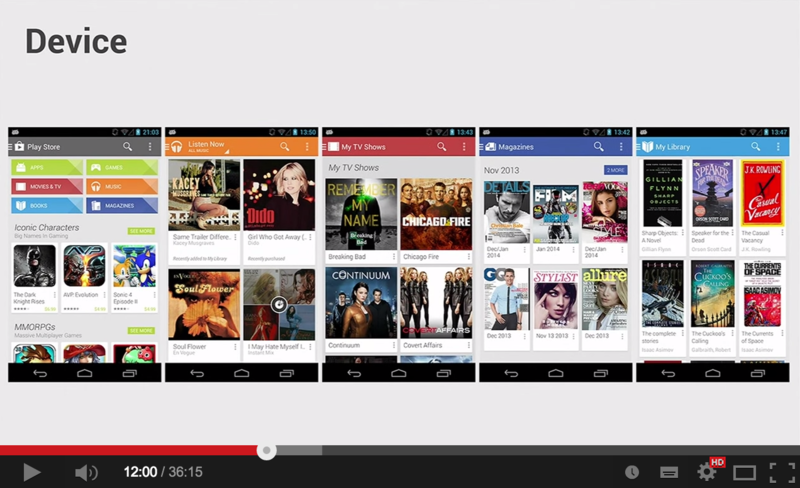Tap the home button under Listen Now screen

tap(241, 373)
